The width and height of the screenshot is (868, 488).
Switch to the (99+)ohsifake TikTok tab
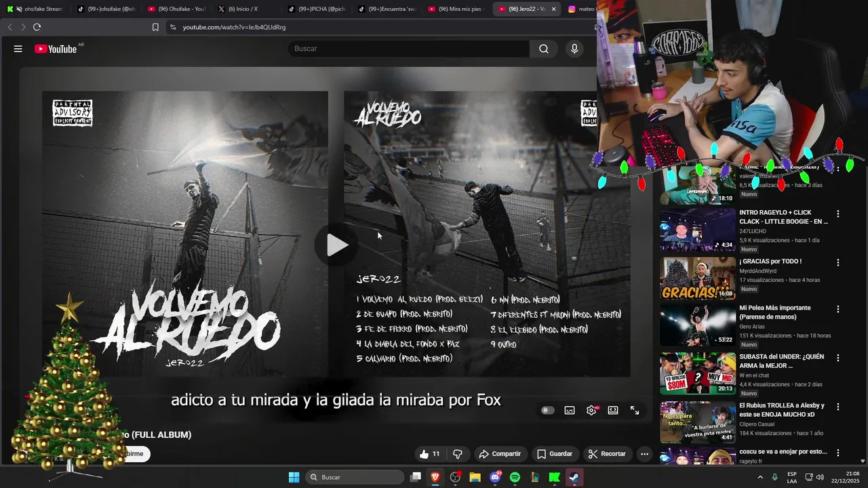[106, 9]
